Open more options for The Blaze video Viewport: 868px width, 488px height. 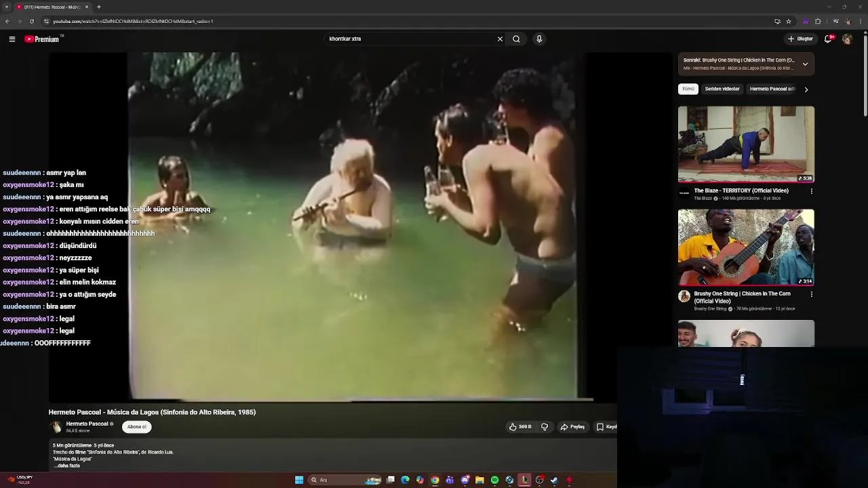click(x=812, y=191)
